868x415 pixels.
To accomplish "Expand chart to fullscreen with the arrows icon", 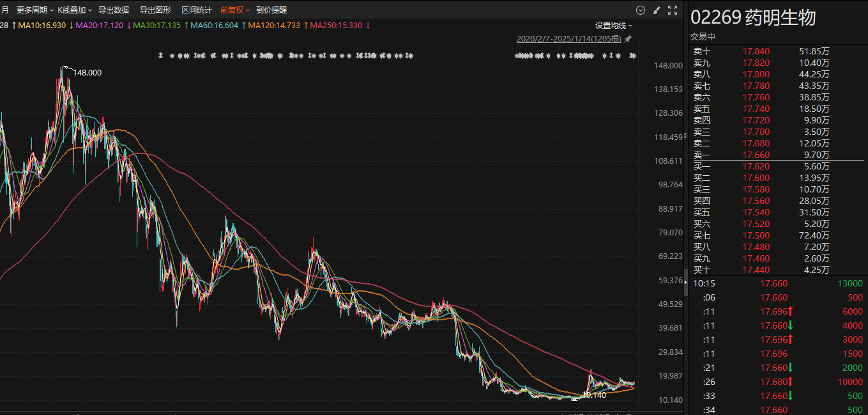I will [672, 10].
